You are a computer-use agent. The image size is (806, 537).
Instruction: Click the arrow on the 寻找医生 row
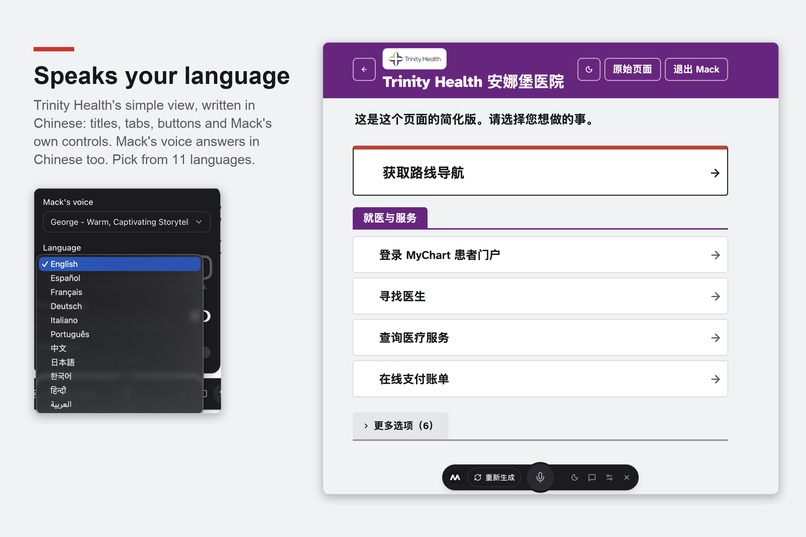pos(715,297)
